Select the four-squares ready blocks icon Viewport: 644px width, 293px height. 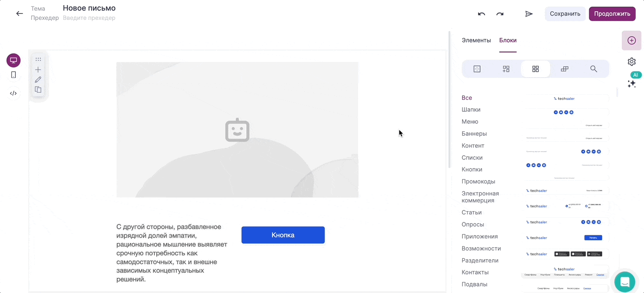535,69
